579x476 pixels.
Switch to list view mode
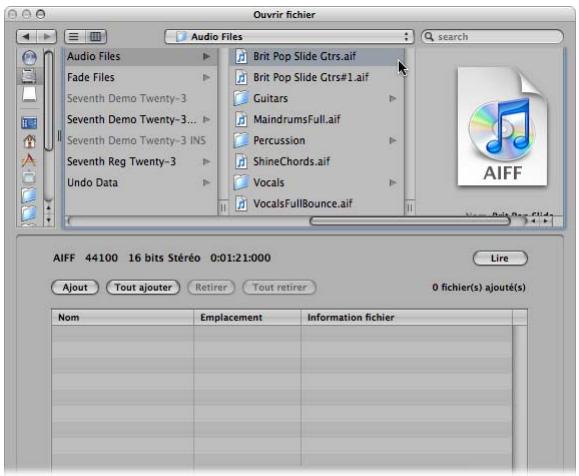click(x=75, y=37)
